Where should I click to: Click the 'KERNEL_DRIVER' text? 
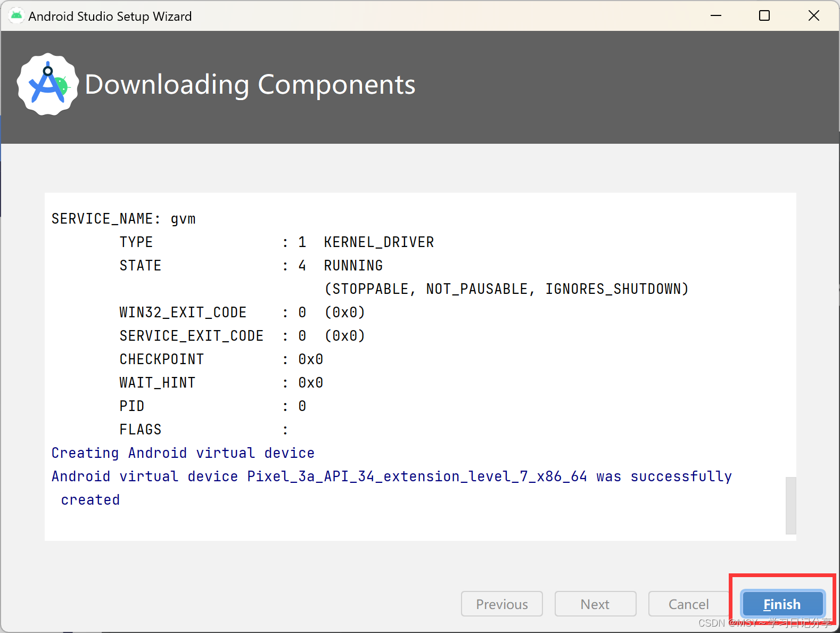(379, 242)
